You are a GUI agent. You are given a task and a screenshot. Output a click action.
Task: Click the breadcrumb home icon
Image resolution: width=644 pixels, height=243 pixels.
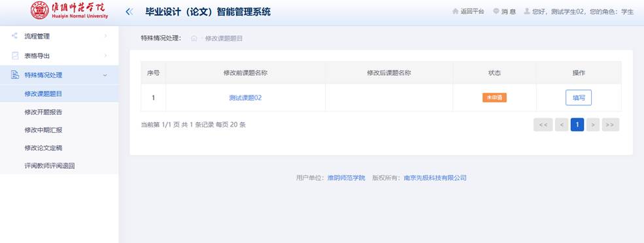[194, 39]
